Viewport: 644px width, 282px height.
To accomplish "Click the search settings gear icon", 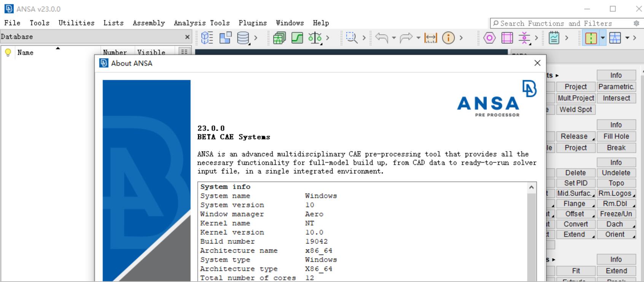I will (636, 23).
